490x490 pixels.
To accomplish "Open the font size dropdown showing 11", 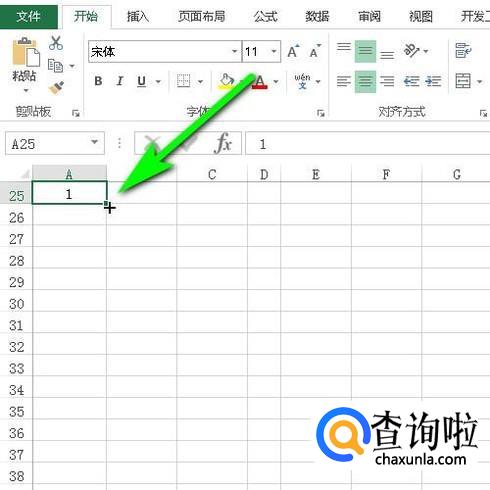I will point(274,52).
